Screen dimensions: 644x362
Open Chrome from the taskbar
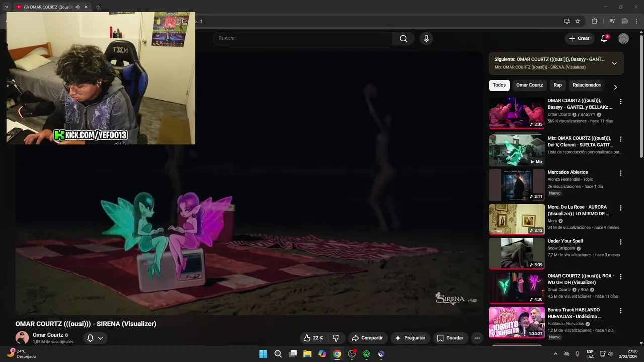(x=337, y=354)
